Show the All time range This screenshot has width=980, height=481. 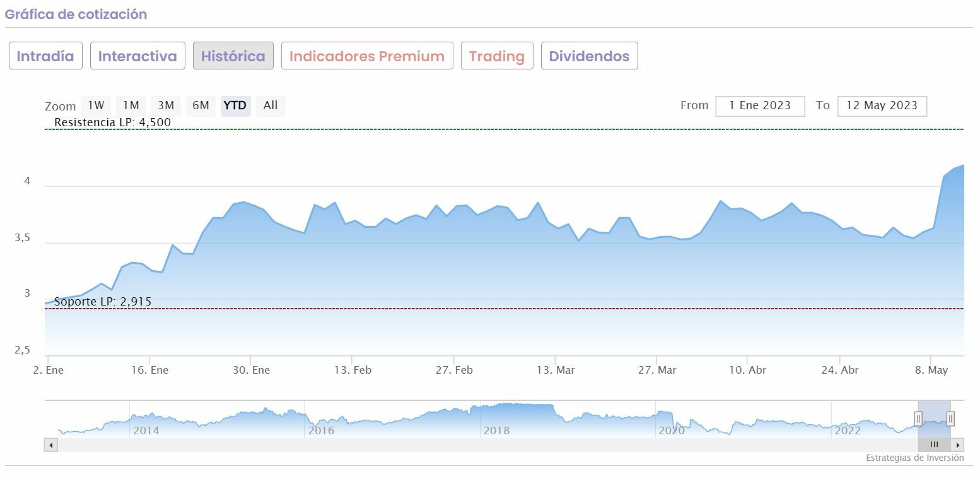pyautogui.click(x=271, y=105)
